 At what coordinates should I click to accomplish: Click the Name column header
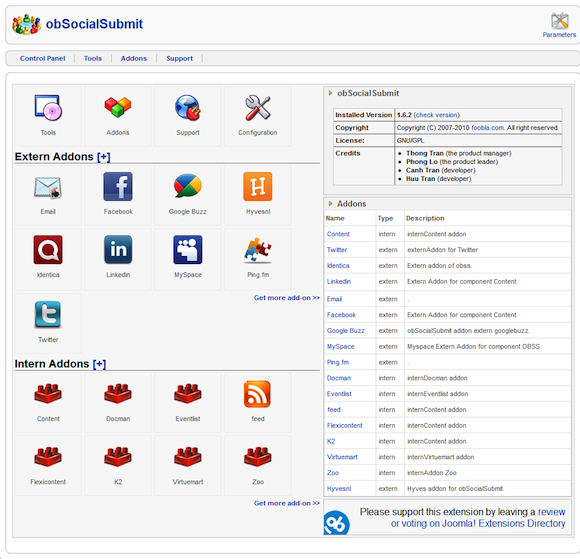coord(335,218)
